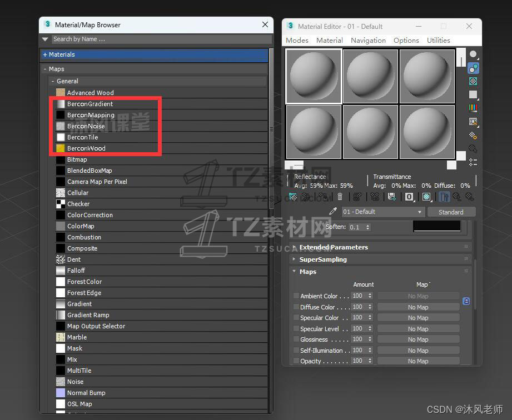Click the Make Material Copy icon
Screen dimensions: 512x420
(357, 197)
